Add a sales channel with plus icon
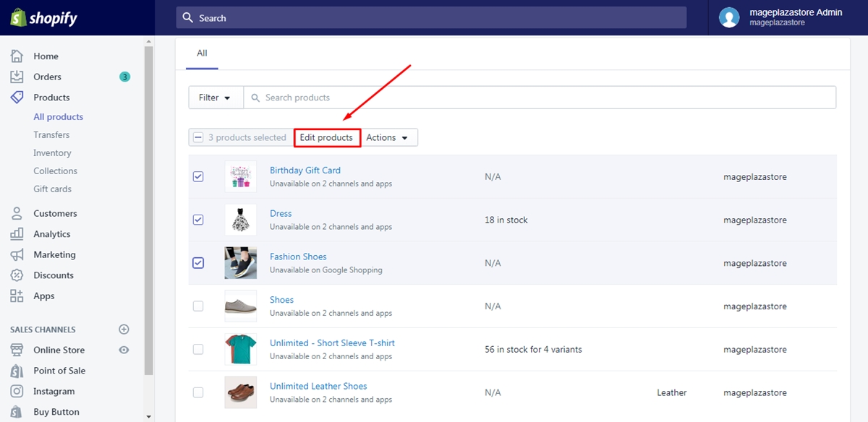 [x=124, y=330]
